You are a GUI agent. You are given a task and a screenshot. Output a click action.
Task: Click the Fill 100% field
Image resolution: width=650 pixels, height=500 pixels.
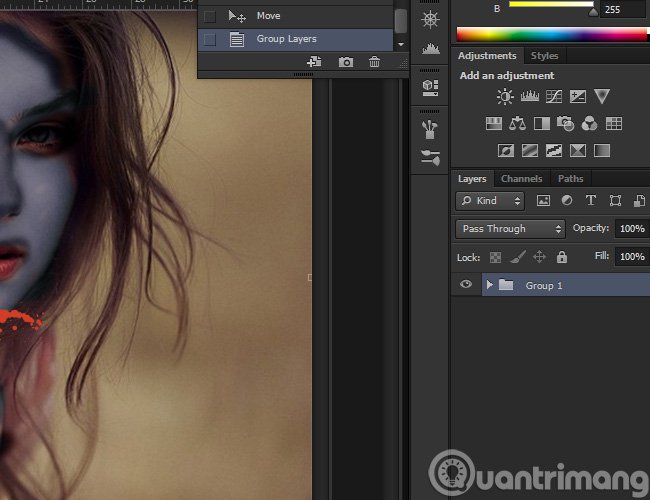632,257
